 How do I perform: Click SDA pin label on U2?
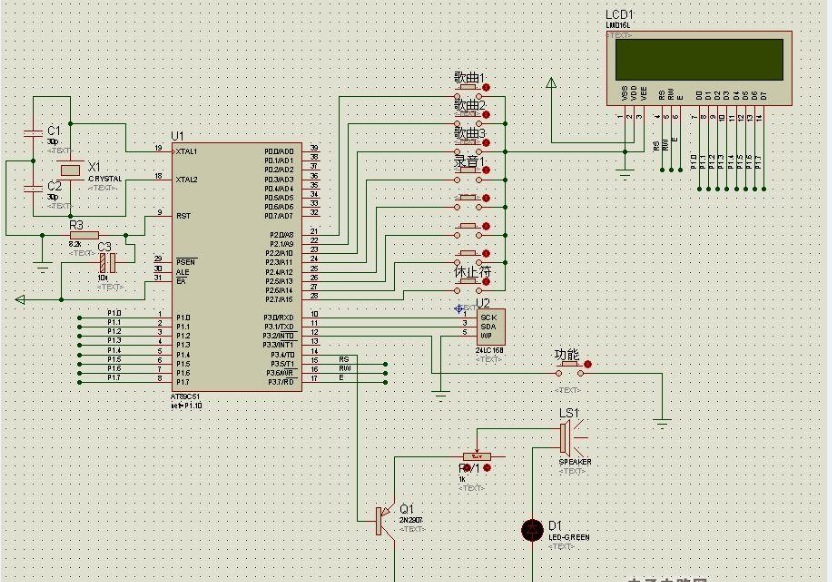point(488,327)
